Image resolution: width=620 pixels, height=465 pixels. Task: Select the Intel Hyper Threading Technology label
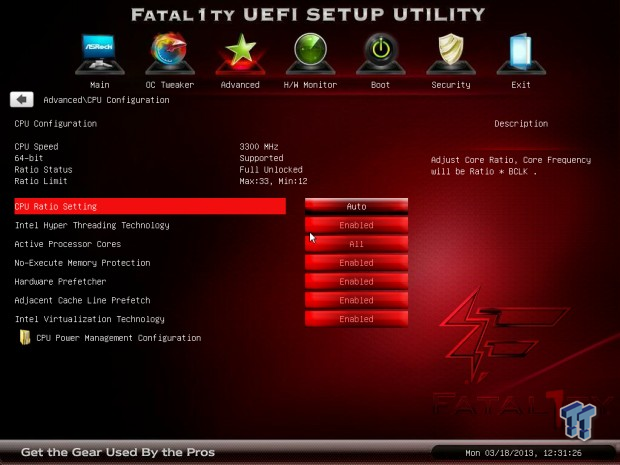(92, 225)
